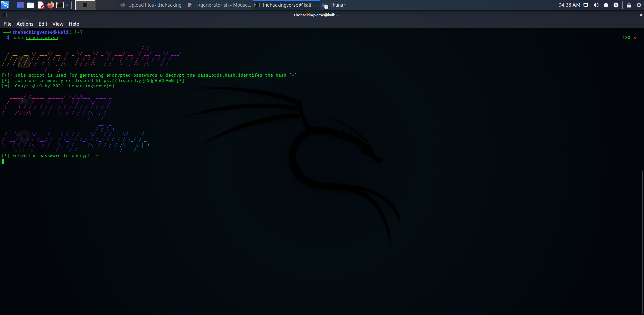Screen dimensions: 644x315
Task: Click the lock screen icon
Action: (x=629, y=5)
